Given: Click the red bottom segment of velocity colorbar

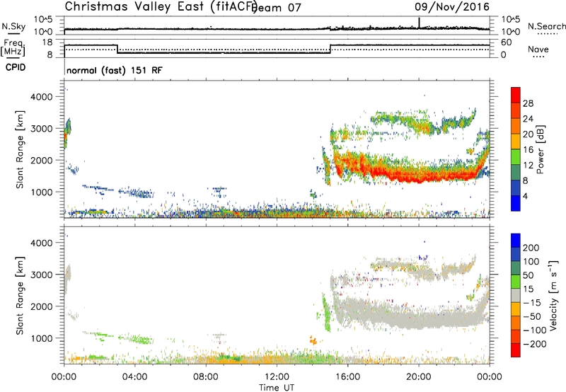Looking at the screenshot, I should [x=516, y=350].
